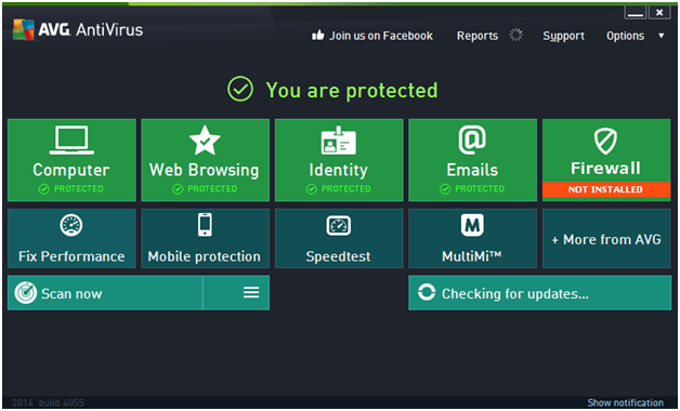
Task: Open Fix Performance gauge icon
Action: coord(71,225)
